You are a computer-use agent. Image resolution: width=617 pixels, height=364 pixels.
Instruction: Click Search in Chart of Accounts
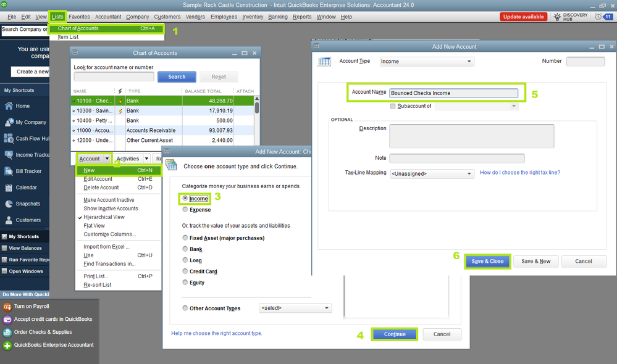pyautogui.click(x=177, y=77)
